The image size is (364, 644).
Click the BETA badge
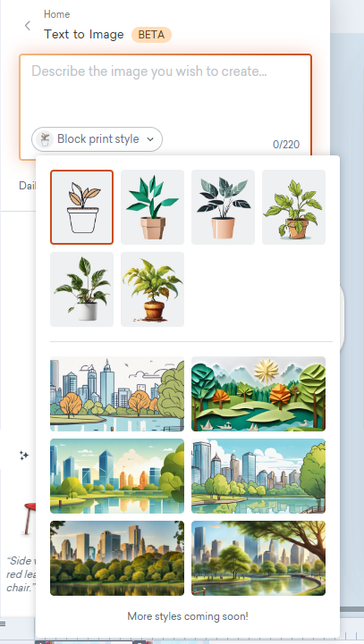pyautogui.click(x=151, y=35)
